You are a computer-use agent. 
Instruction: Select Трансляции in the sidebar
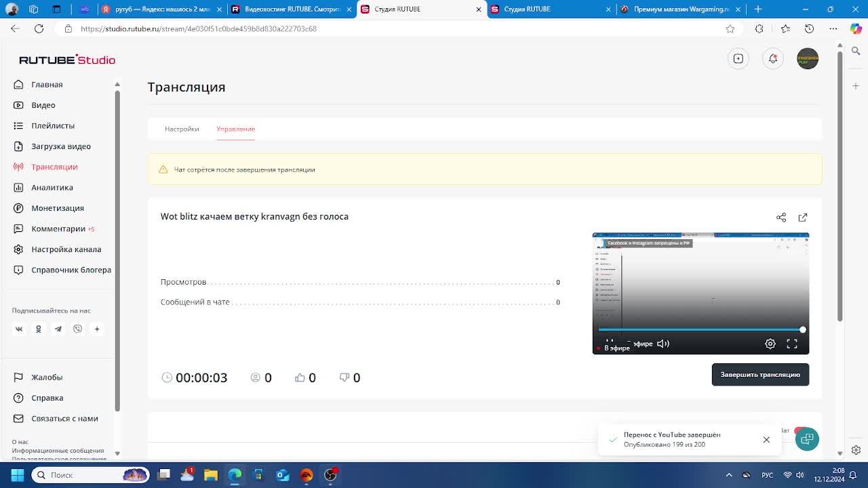(54, 167)
